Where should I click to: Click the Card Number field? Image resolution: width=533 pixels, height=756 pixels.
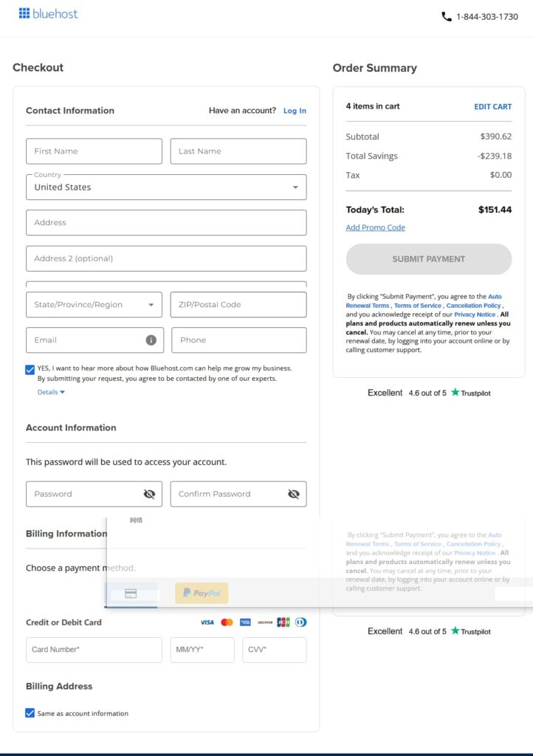[94, 650]
